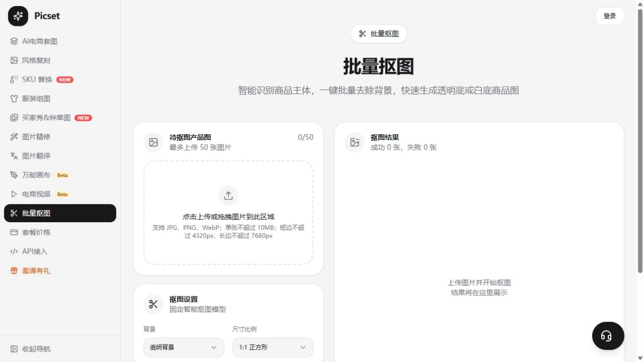Click the 图片翻译 translate icon
This screenshot has width=644, height=362.
14,156
